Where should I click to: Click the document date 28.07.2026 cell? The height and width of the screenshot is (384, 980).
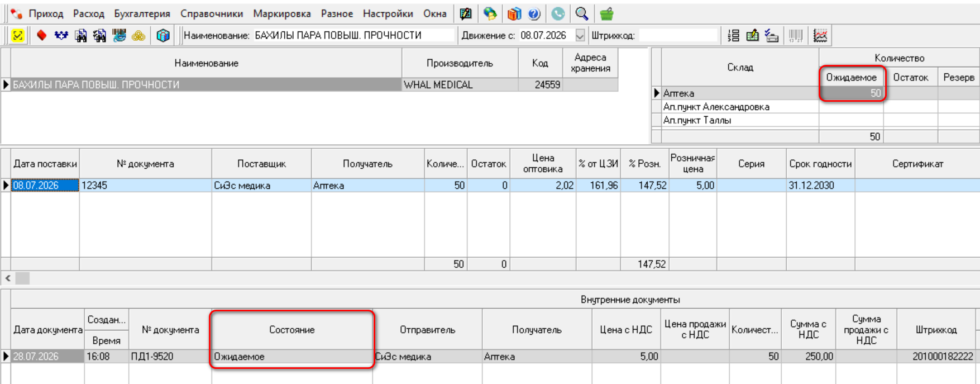click(x=47, y=356)
